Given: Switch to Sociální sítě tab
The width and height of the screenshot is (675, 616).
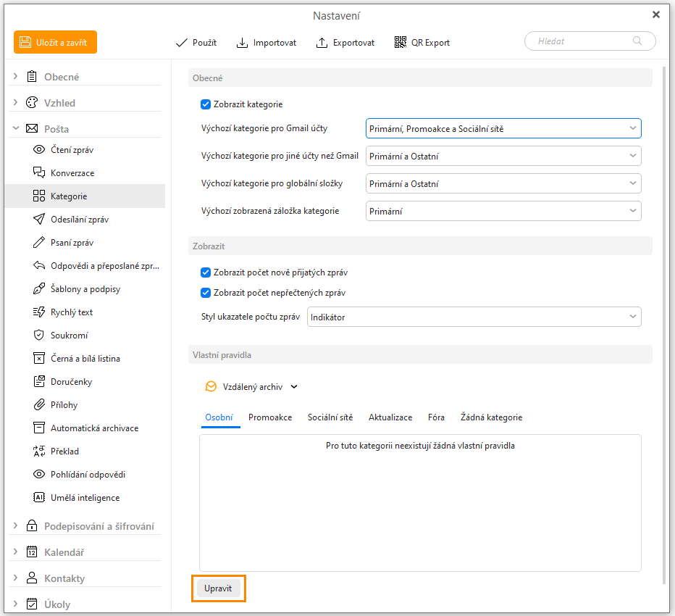Looking at the screenshot, I should (330, 417).
